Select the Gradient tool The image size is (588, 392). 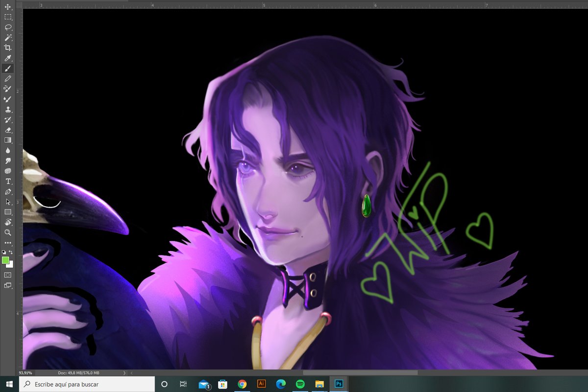click(x=8, y=140)
